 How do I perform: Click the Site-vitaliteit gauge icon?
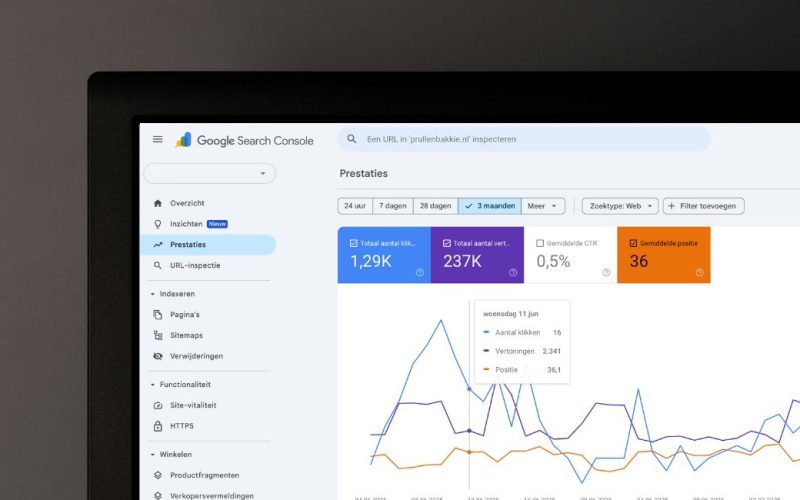click(158, 405)
